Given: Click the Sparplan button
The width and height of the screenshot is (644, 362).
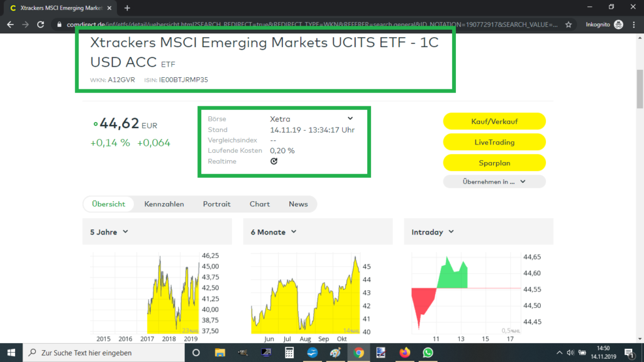Looking at the screenshot, I should 494,163.
